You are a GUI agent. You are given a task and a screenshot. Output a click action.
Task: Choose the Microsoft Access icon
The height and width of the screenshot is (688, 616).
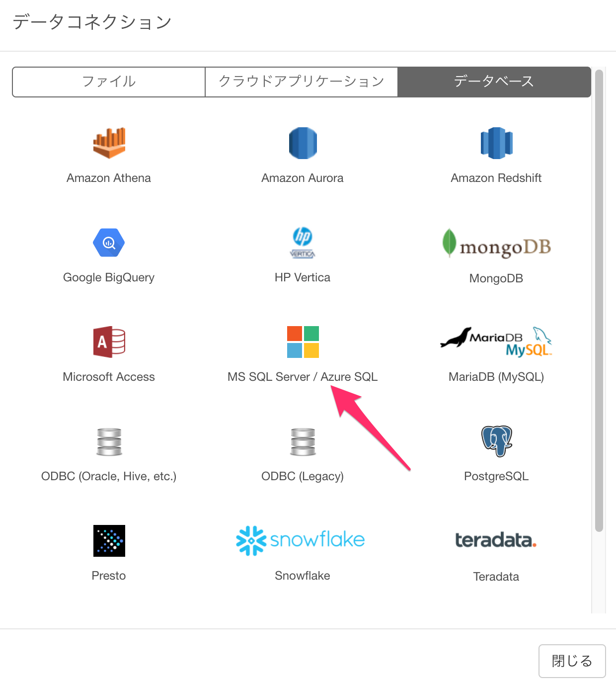[109, 342]
